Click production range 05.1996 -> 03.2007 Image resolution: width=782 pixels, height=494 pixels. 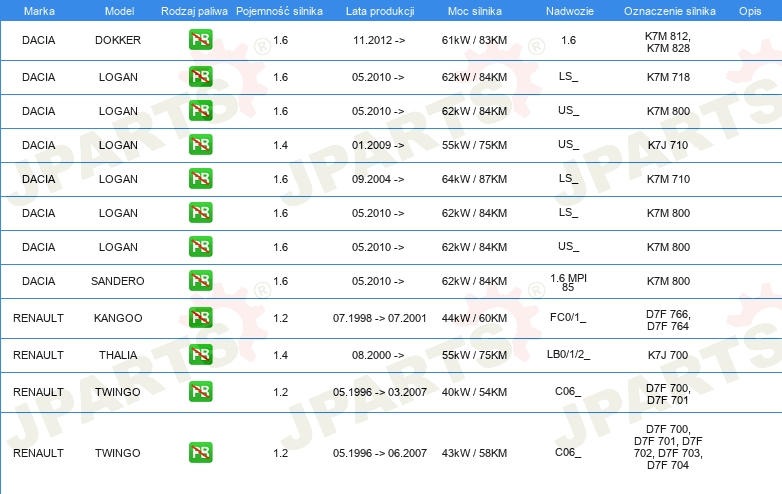[x=380, y=392]
